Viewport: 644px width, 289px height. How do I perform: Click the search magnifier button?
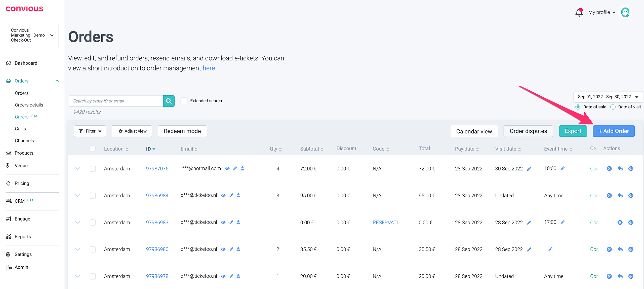(x=169, y=101)
